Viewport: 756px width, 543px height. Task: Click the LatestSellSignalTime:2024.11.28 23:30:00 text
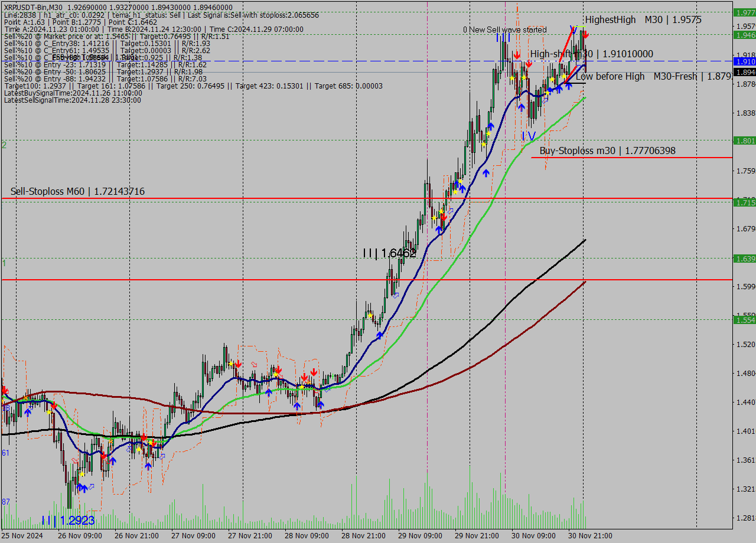click(x=72, y=100)
